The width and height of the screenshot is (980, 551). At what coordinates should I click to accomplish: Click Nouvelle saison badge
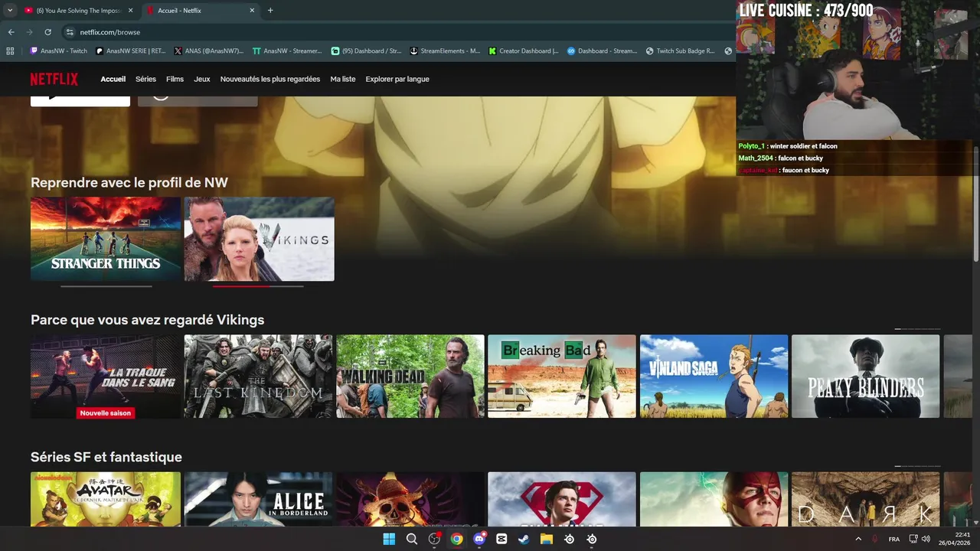(x=106, y=412)
